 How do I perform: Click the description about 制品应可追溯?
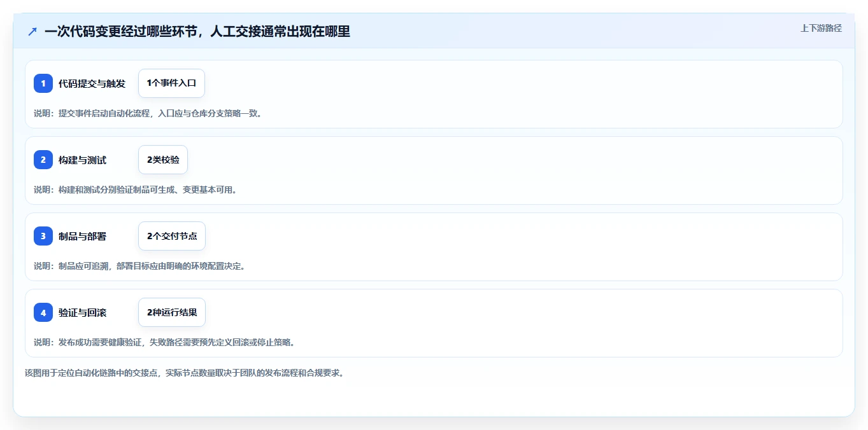point(139,266)
